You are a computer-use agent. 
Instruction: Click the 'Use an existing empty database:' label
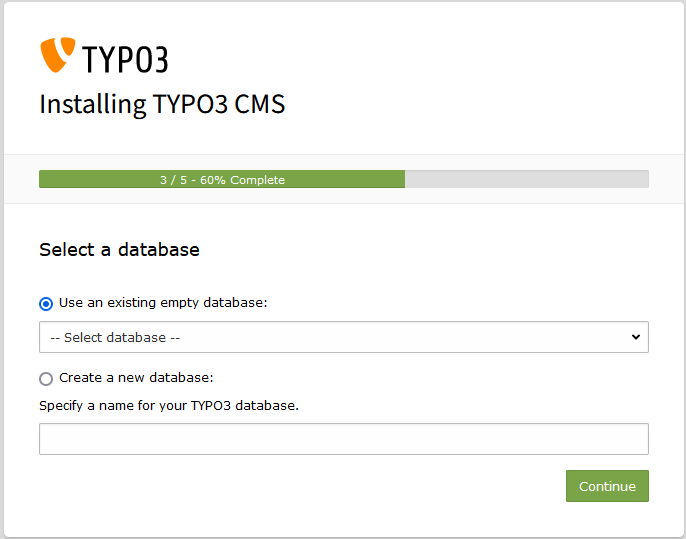click(163, 303)
